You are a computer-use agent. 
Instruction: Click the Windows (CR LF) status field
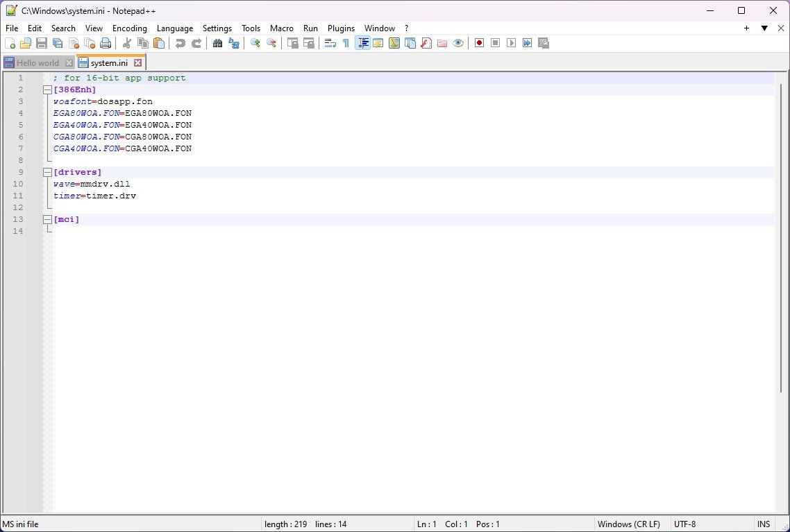629,524
